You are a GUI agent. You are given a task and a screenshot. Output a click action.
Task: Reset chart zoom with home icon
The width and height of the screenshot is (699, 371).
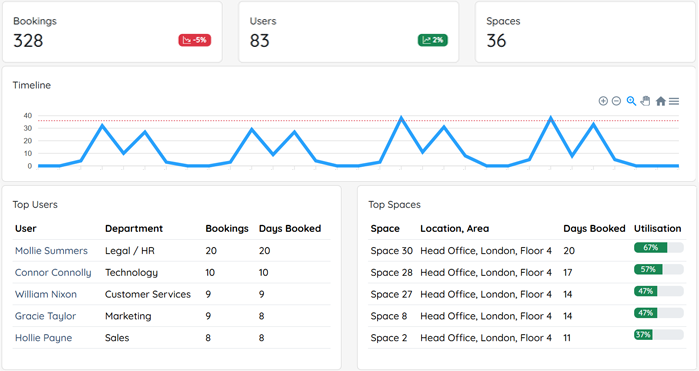coord(661,101)
